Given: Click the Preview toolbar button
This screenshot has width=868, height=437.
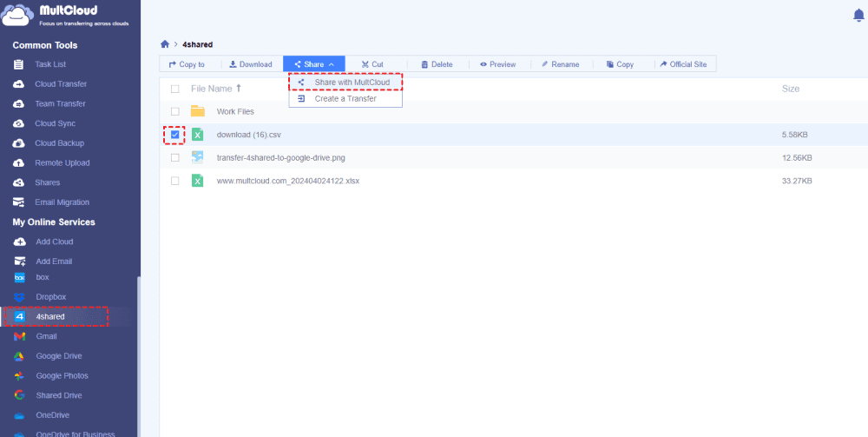Looking at the screenshot, I should [497, 64].
